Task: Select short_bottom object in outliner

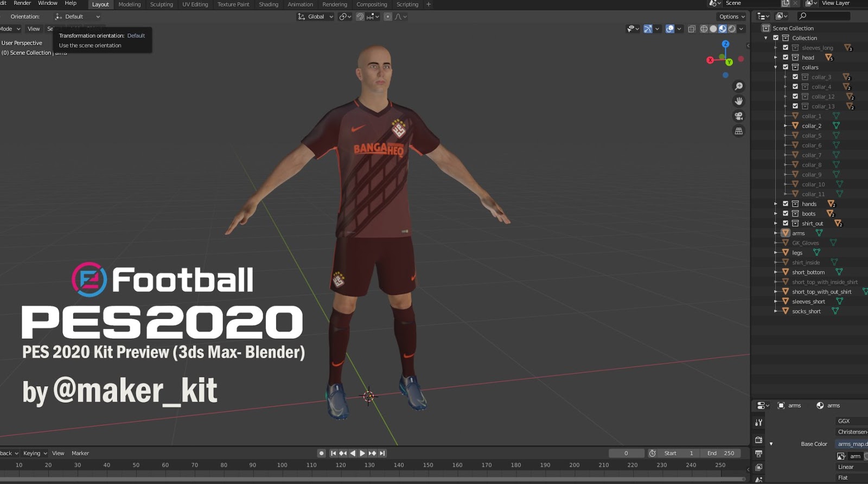Action: tap(808, 272)
